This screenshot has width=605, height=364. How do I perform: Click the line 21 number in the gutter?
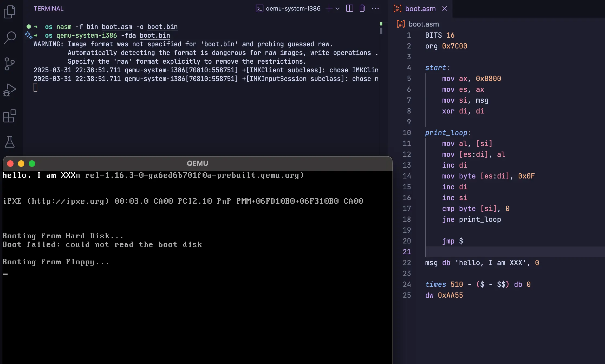[x=407, y=252]
